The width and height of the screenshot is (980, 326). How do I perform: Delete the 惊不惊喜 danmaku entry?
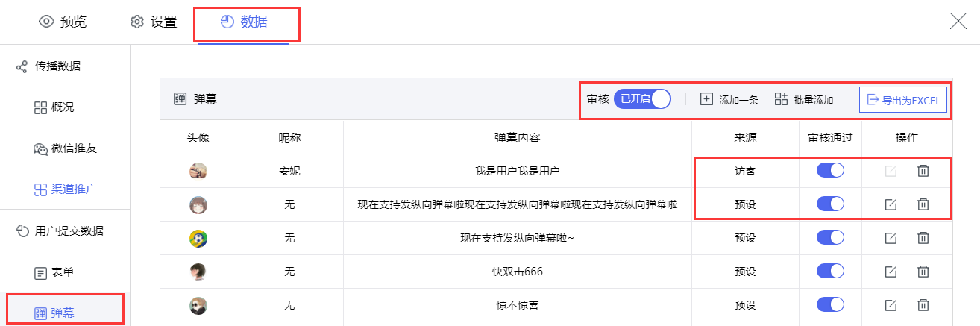[x=923, y=305]
